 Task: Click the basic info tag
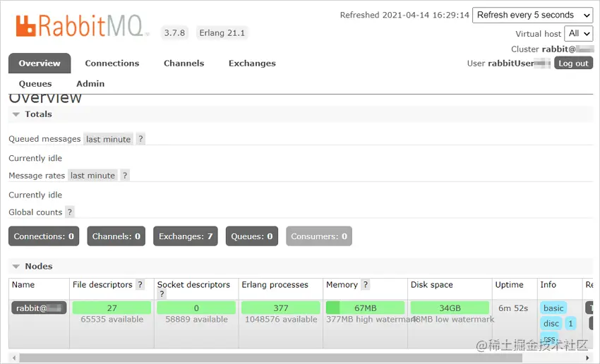coord(553,308)
